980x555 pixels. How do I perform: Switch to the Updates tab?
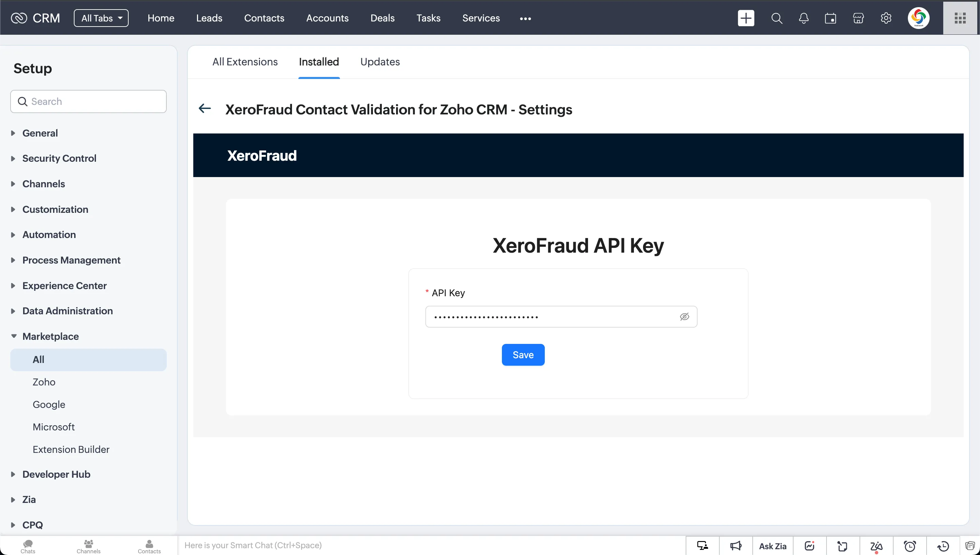tap(380, 62)
